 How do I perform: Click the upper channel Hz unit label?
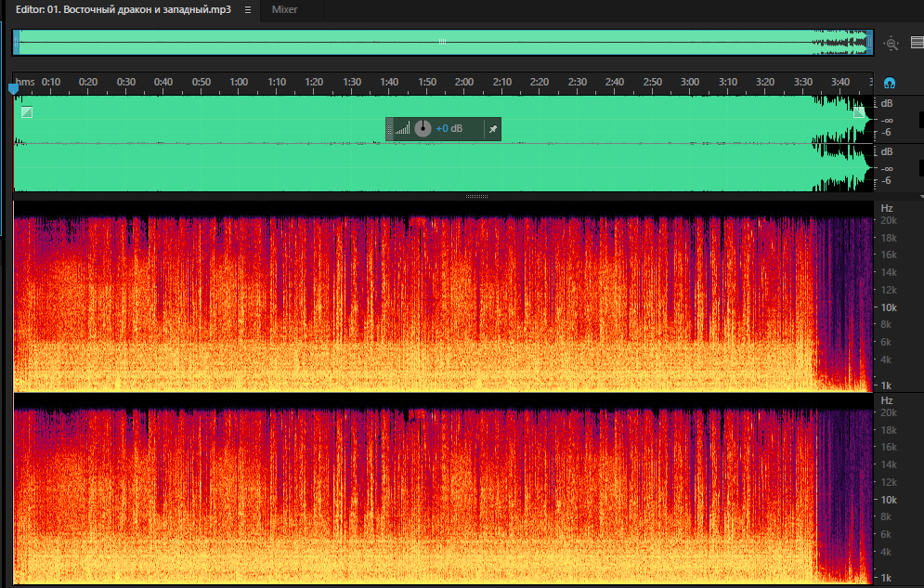tap(887, 208)
